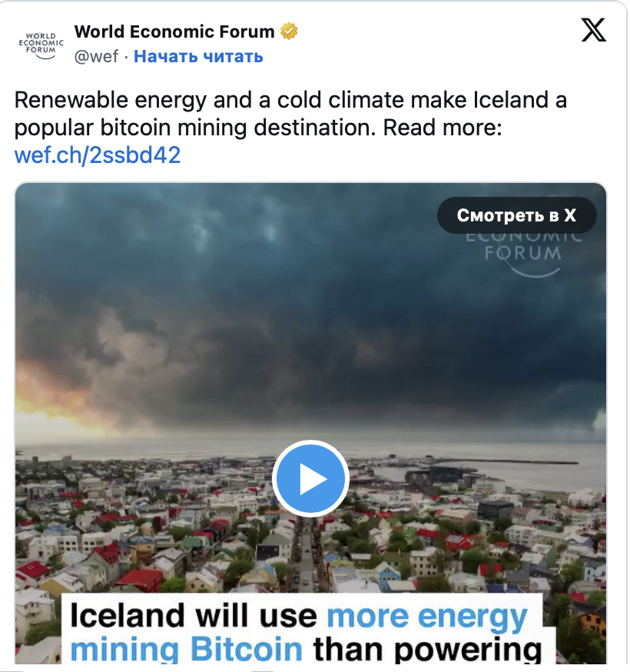Click the "Read more:" text in the tweet
This screenshot has height=672, width=630.
point(443,128)
